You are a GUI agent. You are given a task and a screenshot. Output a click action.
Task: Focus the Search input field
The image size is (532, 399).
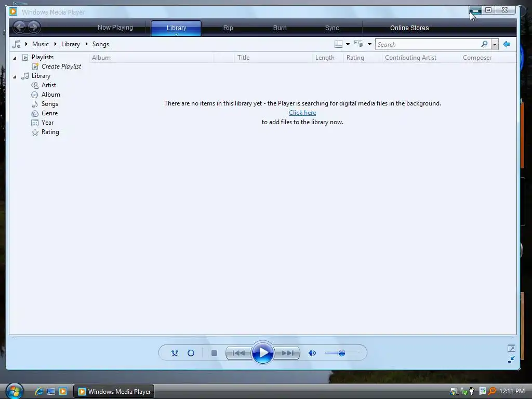pos(428,45)
